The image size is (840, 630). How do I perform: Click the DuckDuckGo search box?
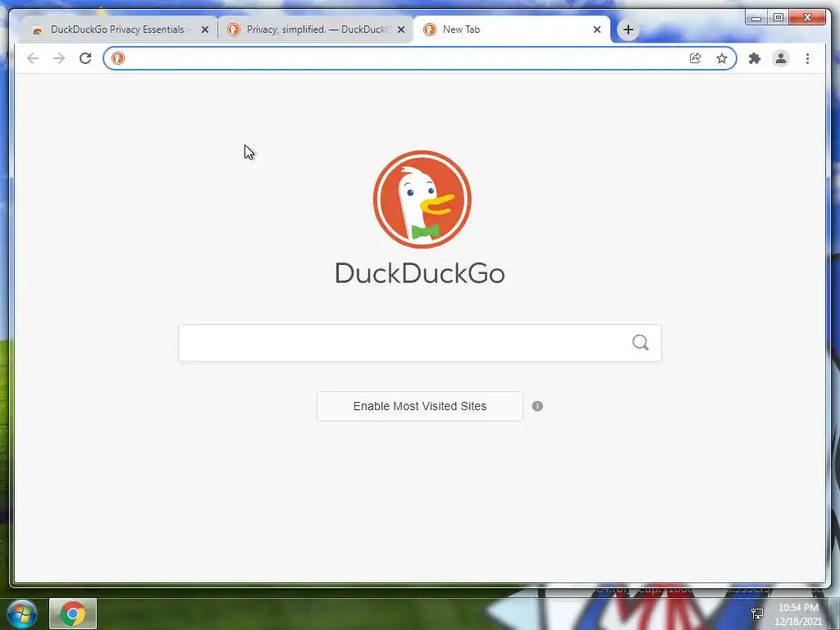pos(419,343)
